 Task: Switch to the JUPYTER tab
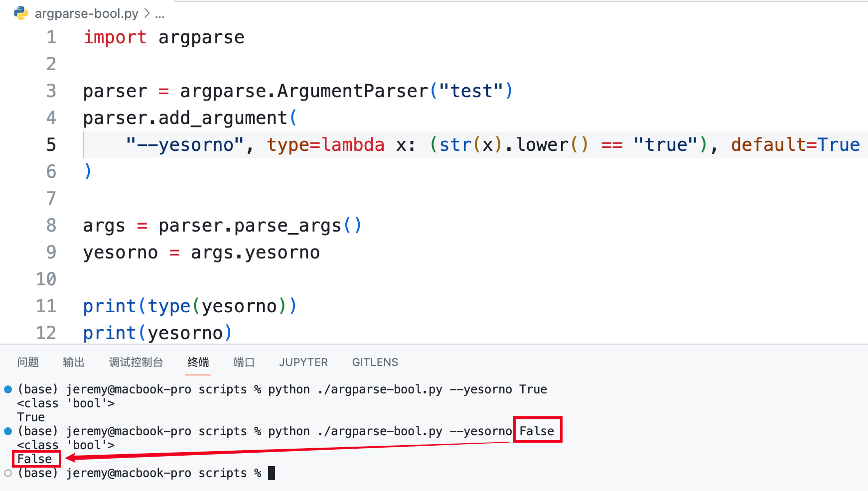point(303,363)
